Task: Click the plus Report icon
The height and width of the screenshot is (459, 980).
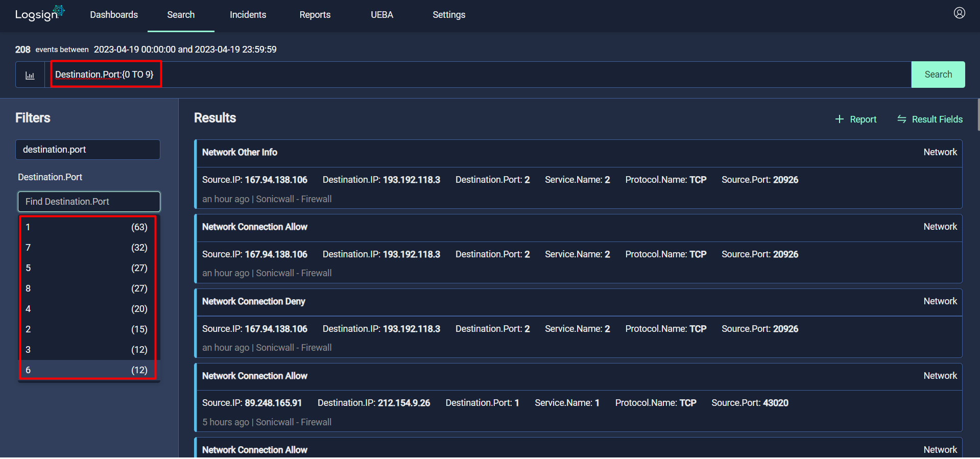Action: point(839,119)
